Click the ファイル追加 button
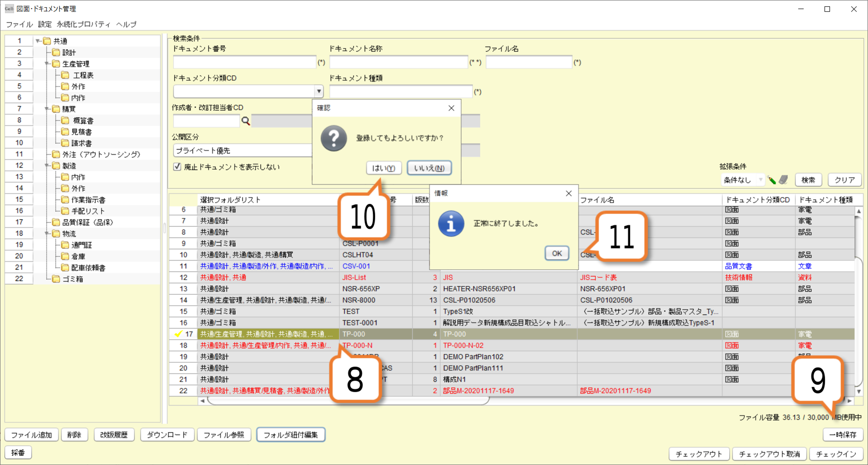This screenshot has width=868, height=465. point(31,435)
